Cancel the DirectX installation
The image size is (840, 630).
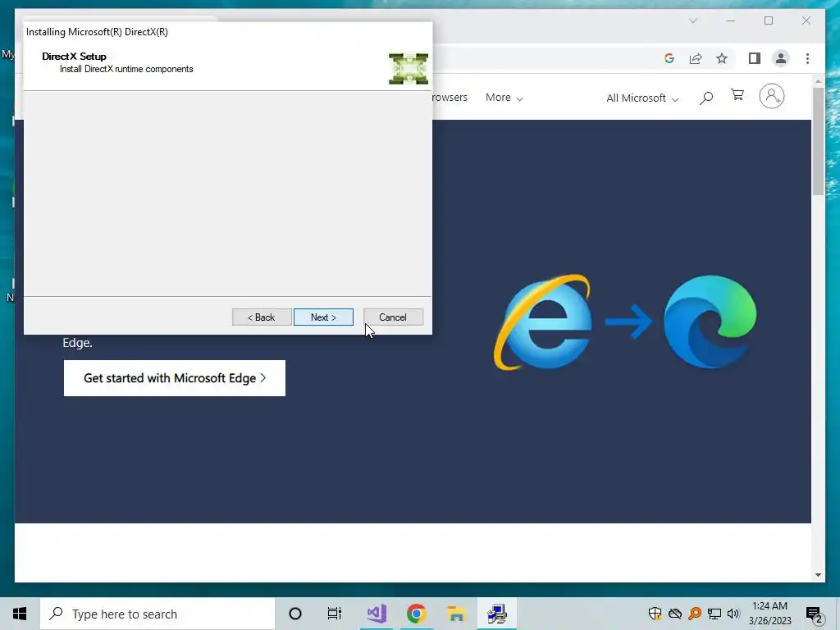coord(393,317)
